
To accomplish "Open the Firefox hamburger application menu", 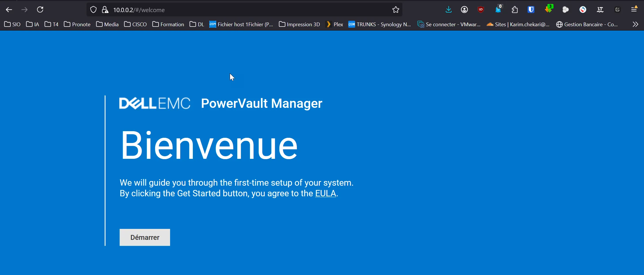I will [x=634, y=10].
